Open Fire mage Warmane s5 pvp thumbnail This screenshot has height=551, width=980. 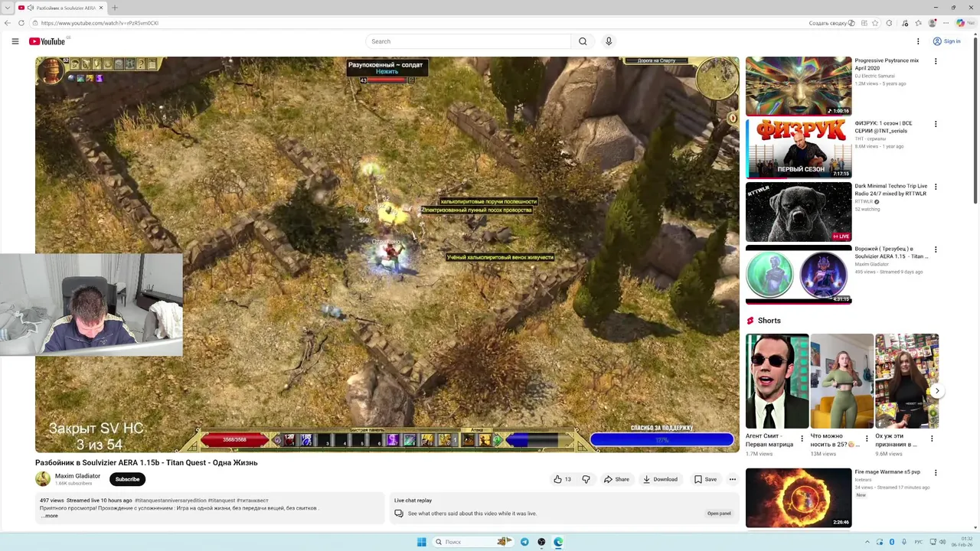coord(799,497)
